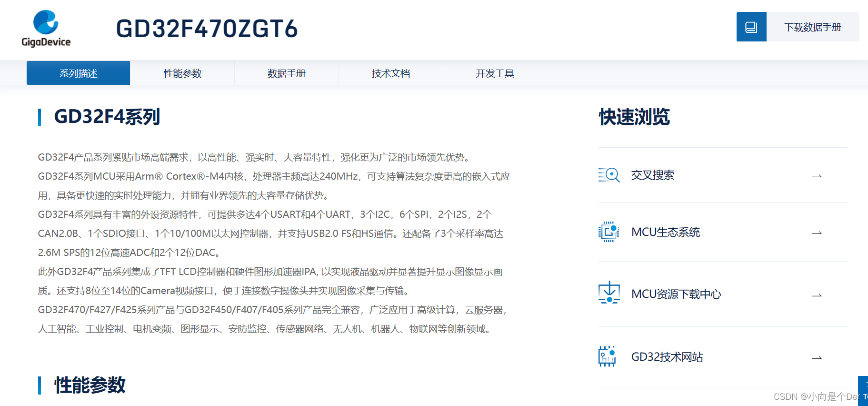This screenshot has width=868, height=406.
Task: Click the GD32F4系列 section heading
Action: click(x=107, y=117)
